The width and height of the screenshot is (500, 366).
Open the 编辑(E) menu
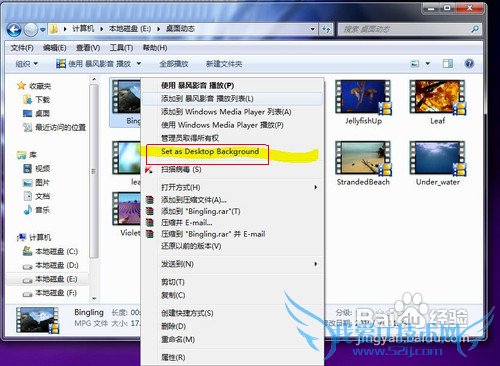click(55, 48)
